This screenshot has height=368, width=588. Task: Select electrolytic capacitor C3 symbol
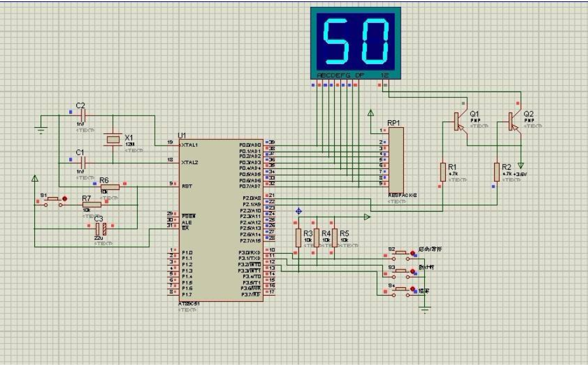(x=101, y=229)
